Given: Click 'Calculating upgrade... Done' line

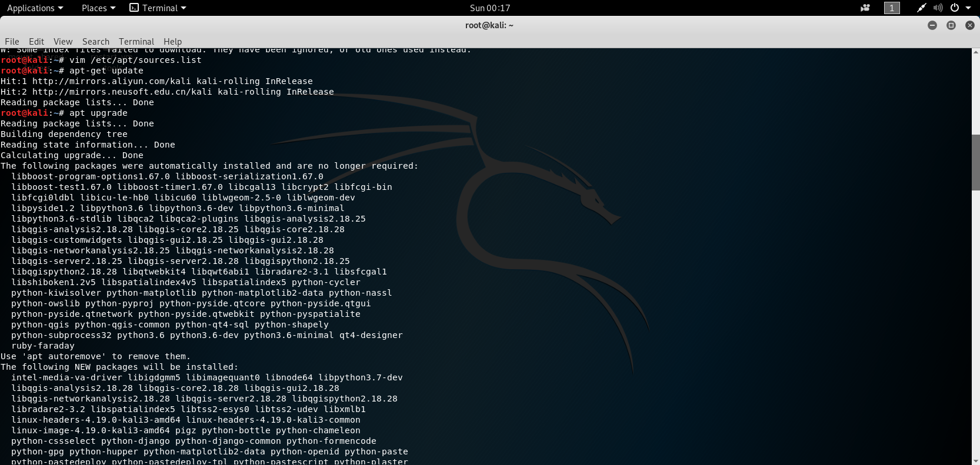Looking at the screenshot, I should point(72,155).
